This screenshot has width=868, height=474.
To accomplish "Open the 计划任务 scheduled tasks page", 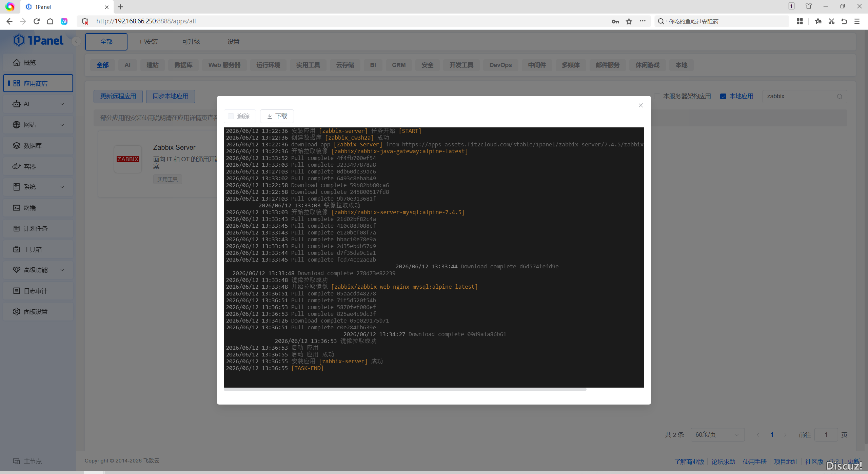I will pos(38,228).
